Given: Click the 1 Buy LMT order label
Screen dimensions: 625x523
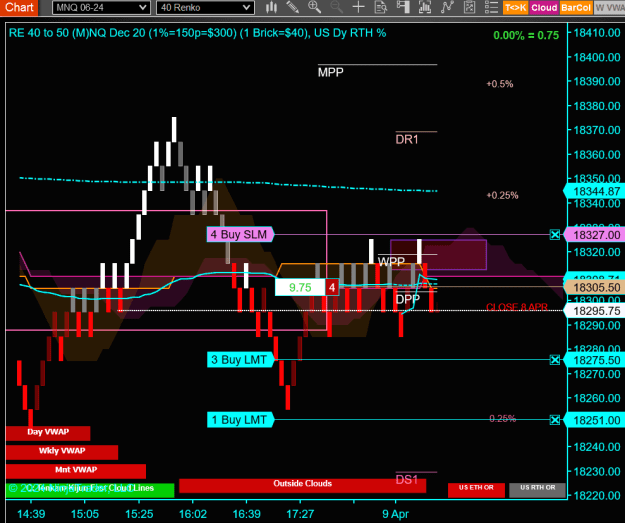Looking at the screenshot, I should [240, 420].
